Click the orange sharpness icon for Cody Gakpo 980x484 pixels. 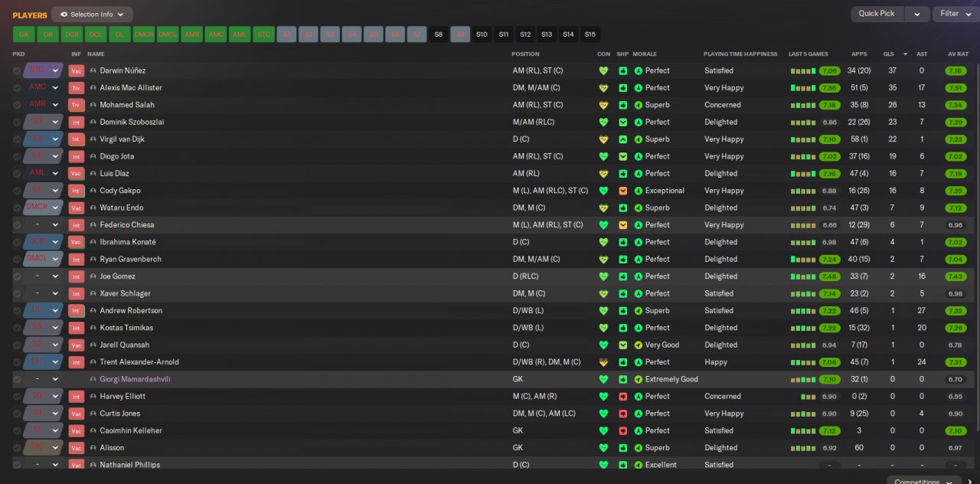623,191
